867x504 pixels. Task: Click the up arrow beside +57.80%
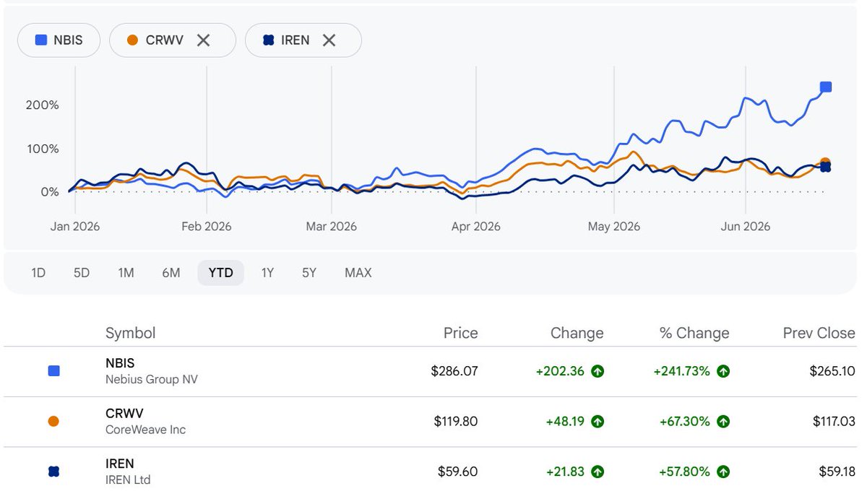pyautogui.click(x=723, y=472)
